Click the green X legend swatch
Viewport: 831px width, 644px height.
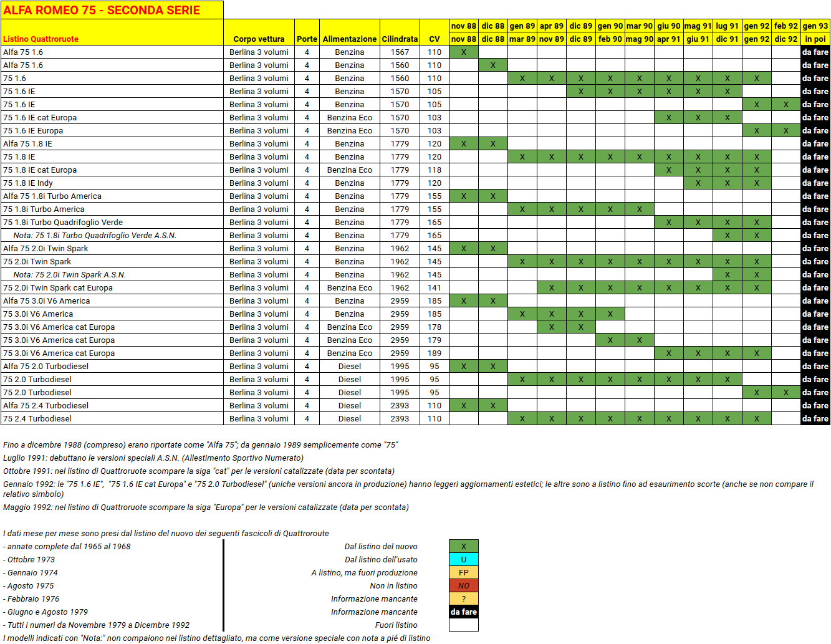[x=464, y=546]
